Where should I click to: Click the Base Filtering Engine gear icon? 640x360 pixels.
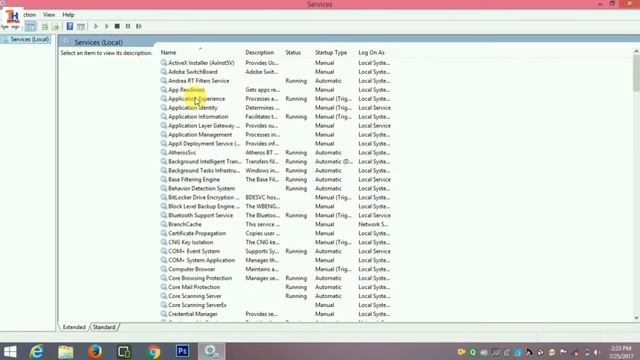[x=164, y=180]
